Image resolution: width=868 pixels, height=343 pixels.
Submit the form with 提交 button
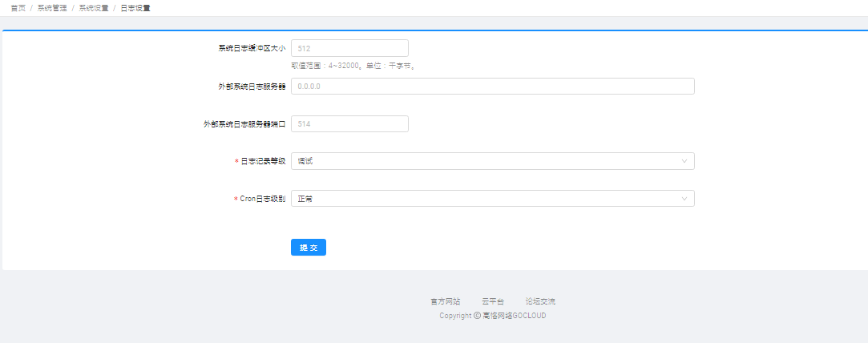point(309,248)
